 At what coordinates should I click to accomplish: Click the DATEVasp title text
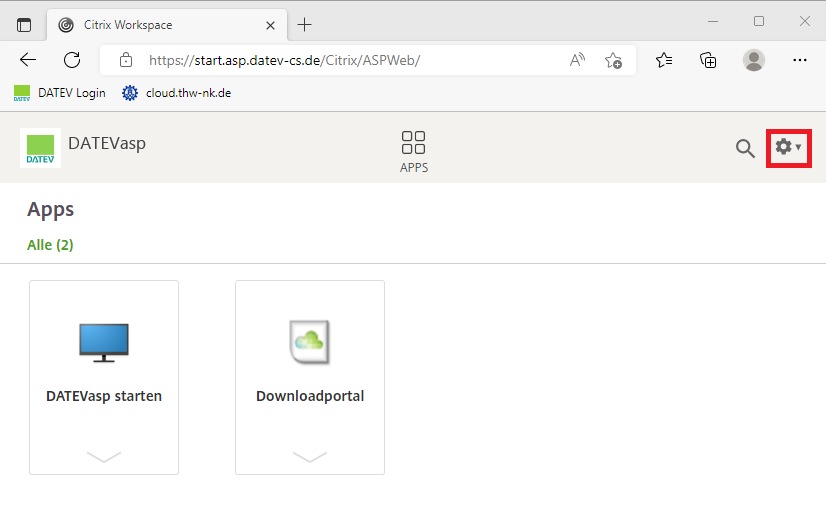(x=107, y=143)
